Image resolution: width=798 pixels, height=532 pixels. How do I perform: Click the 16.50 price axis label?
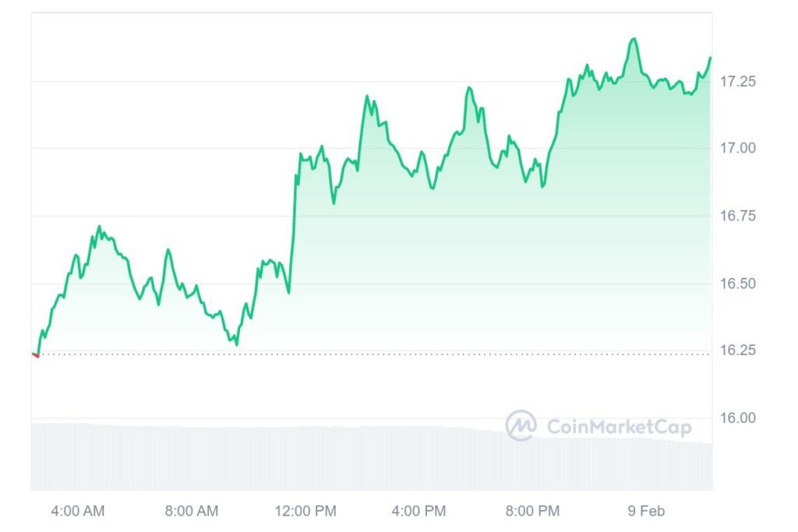737,284
